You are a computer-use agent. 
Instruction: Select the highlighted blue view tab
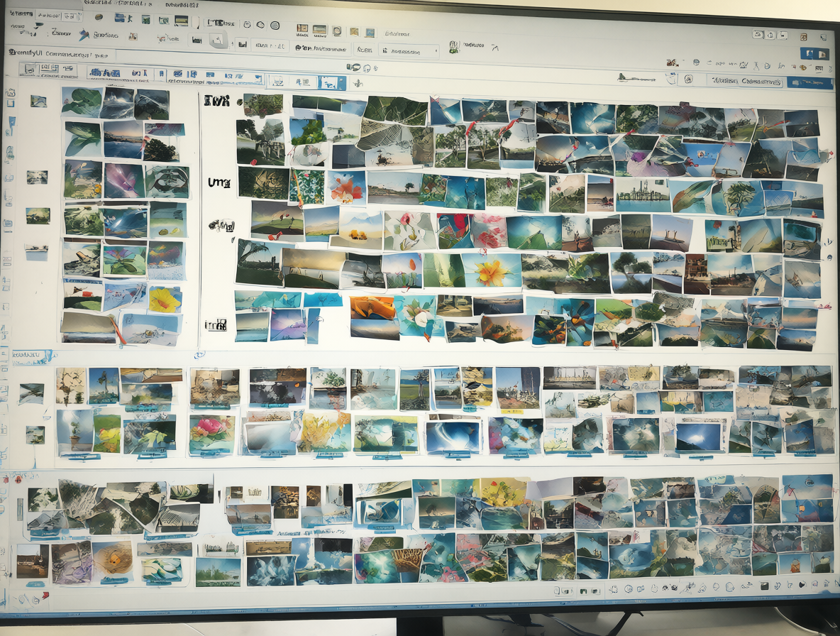tap(331, 83)
